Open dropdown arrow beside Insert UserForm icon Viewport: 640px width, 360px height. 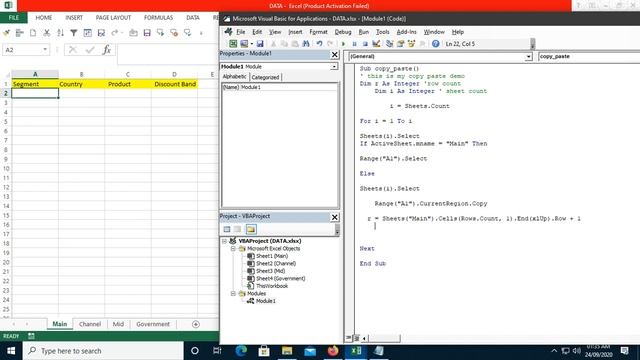click(x=251, y=44)
